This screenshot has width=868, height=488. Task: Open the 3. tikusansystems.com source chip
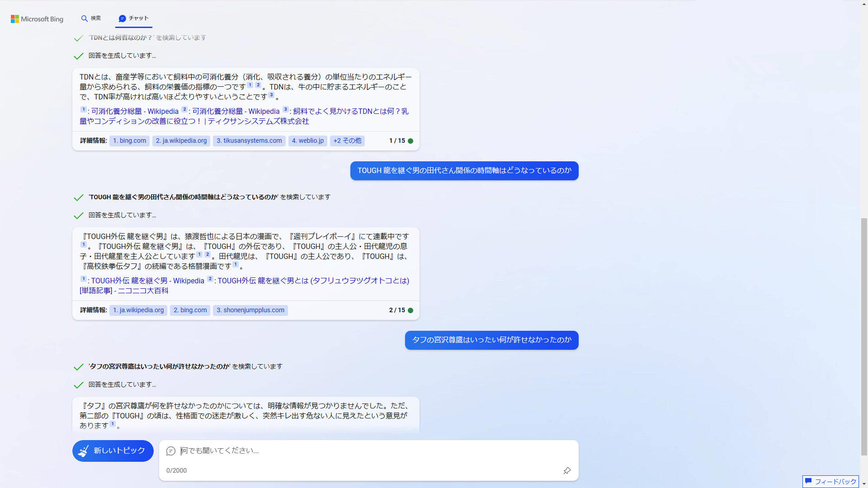[x=249, y=141]
